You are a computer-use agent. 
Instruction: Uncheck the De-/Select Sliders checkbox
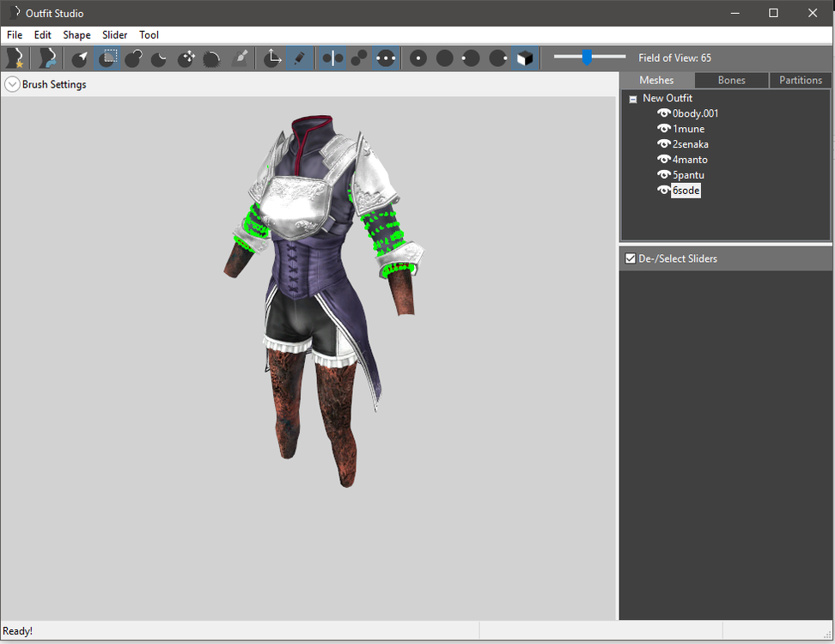point(631,258)
